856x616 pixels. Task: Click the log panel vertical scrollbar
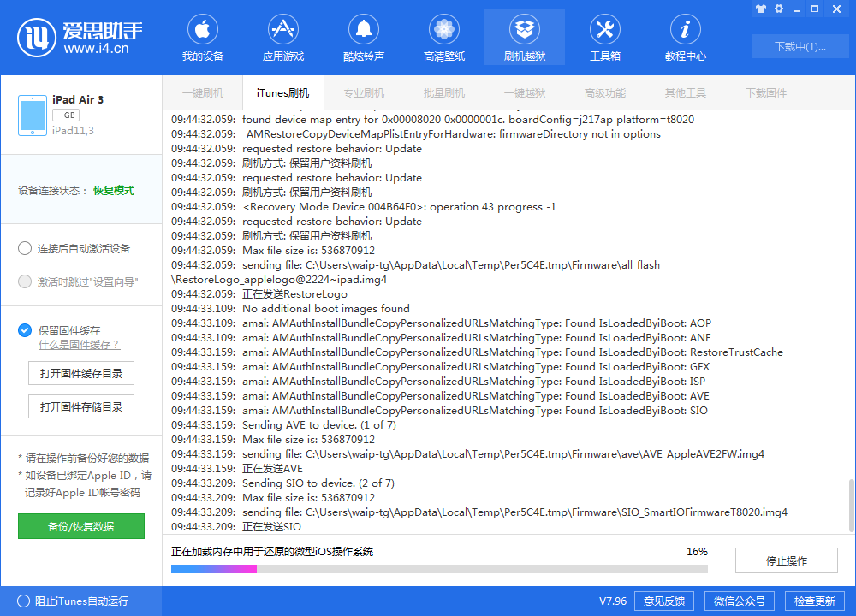click(850, 505)
